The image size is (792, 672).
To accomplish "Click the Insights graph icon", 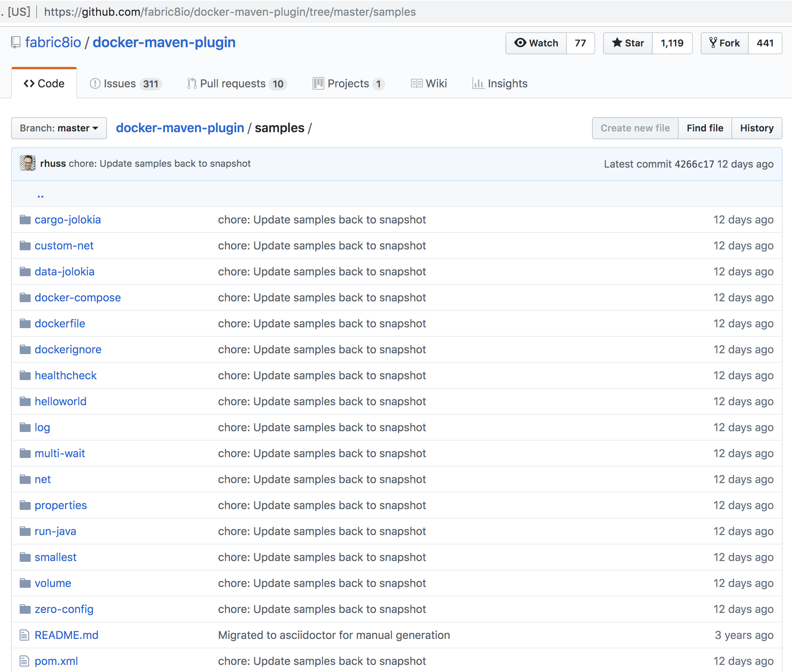I will tap(478, 83).
